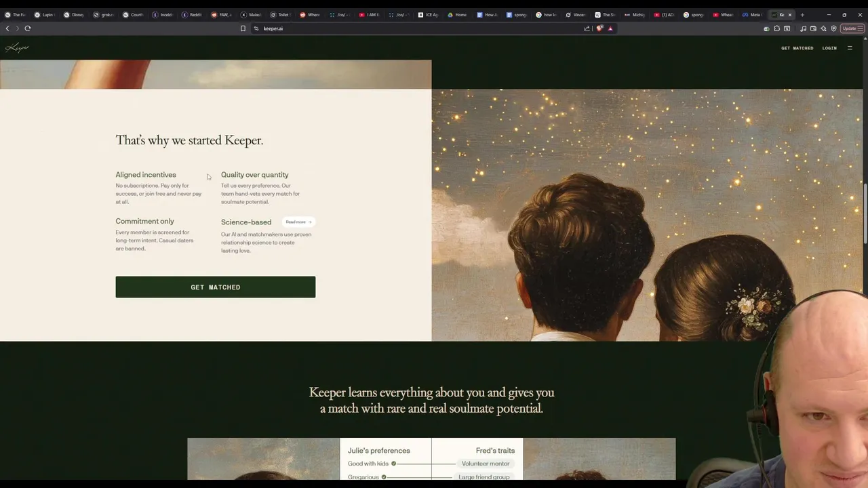Reload the keeper.ai page

tap(28, 28)
